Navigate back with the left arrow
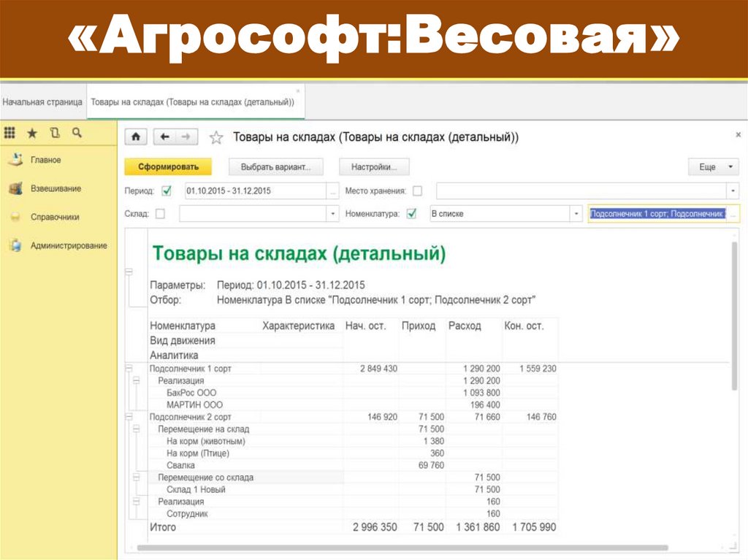 point(165,137)
